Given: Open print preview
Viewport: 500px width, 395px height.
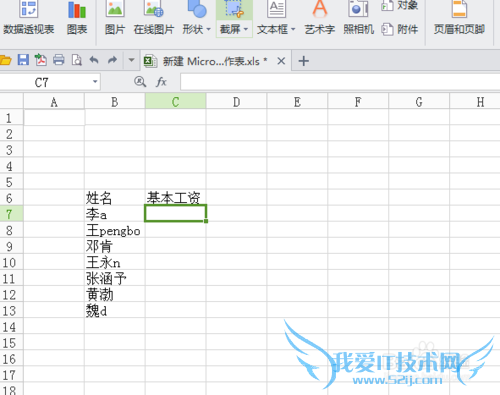Looking at the screenshot, I should tap(77, 60).
